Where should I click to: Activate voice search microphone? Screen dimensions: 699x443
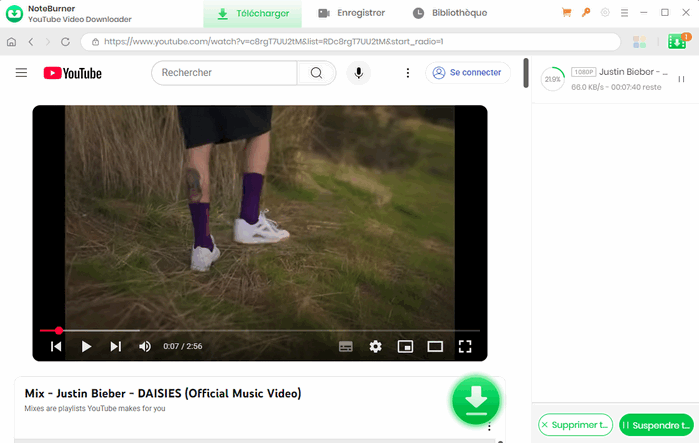358,73
